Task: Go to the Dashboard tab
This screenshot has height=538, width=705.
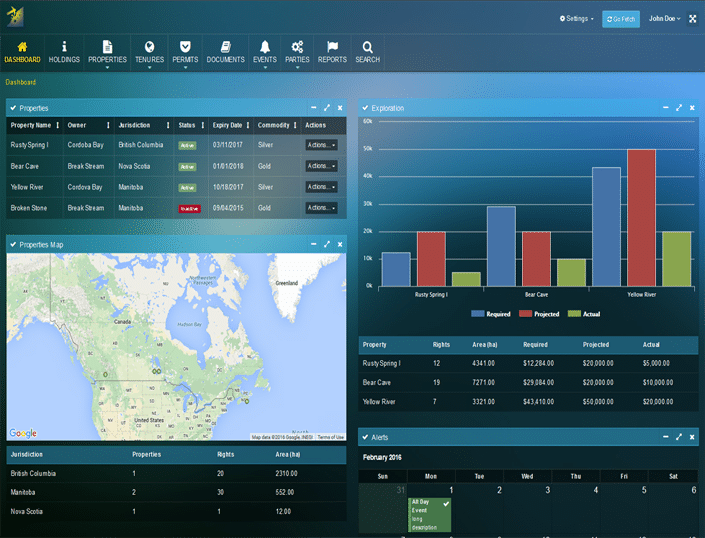Action: point(22,52)
